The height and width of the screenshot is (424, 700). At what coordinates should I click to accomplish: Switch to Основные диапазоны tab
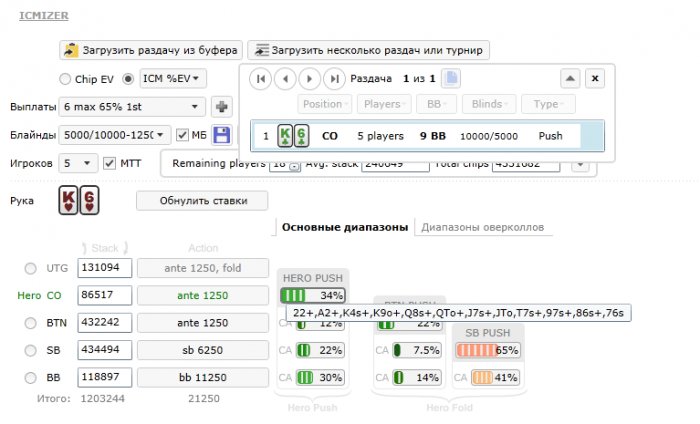(345, 227)
